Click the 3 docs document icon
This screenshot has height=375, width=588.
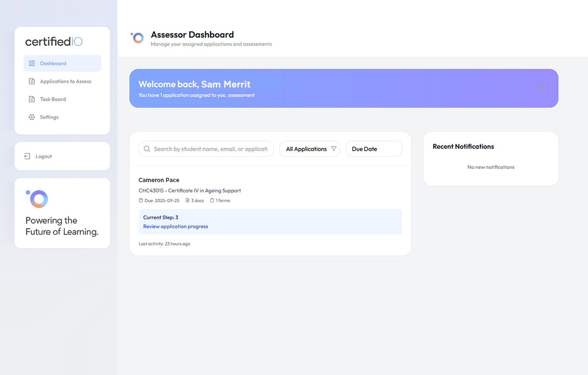pos(188,201)
